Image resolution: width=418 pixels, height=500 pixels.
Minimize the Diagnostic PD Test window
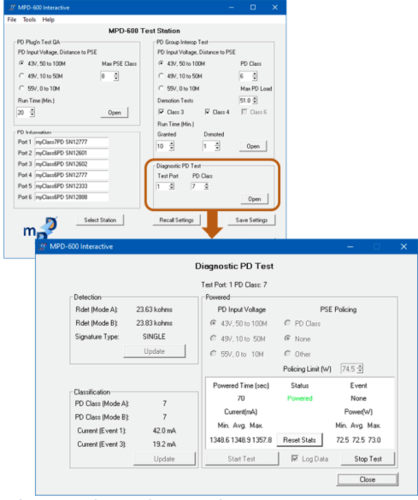click(x=350, y=247)
